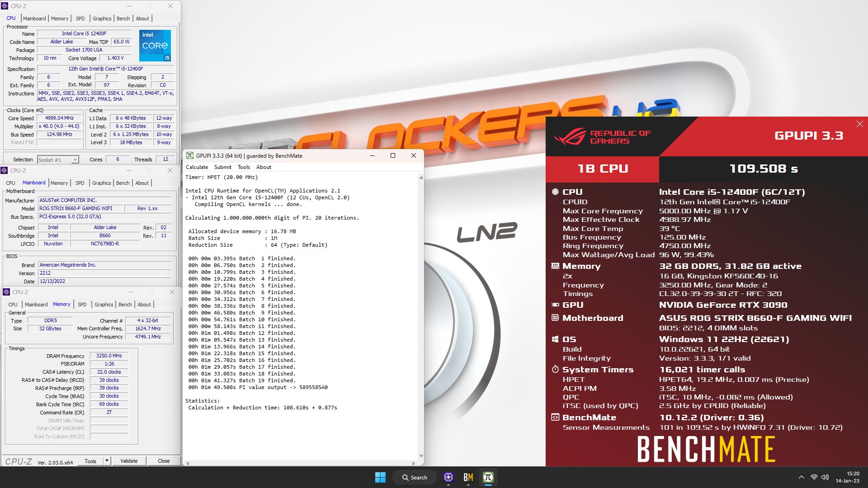Open the Submit menu in GPUPI

222,167
